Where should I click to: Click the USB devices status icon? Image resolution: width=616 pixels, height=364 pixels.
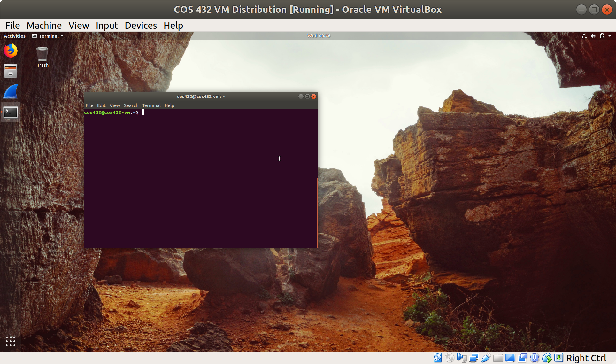coord(486,358)
